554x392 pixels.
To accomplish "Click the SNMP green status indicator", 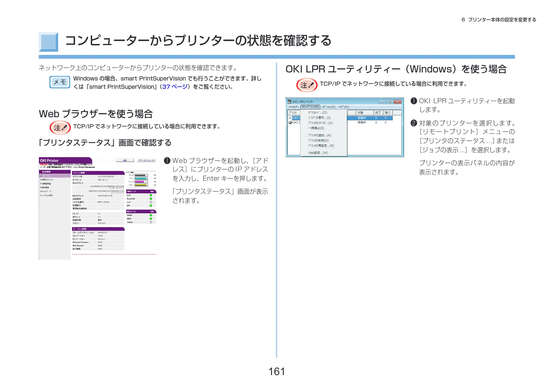I will (x=151, y=215).
